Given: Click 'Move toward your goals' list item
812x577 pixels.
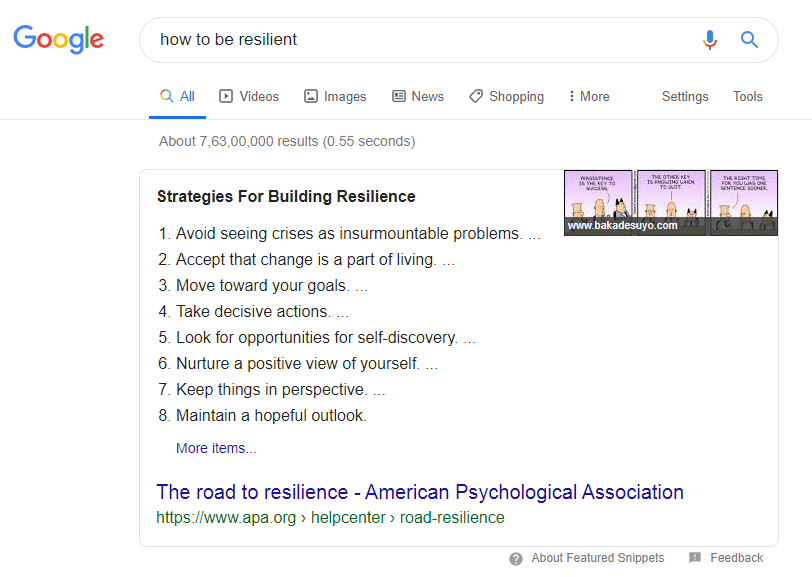Looking at the screenshot, I should (x=263, y=285).
